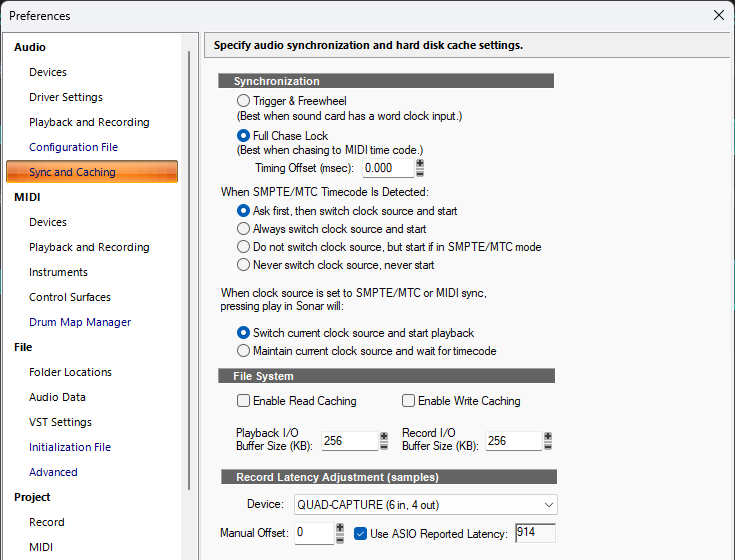Select the Trigger & Freewheel radio option

tap(243, 101)
